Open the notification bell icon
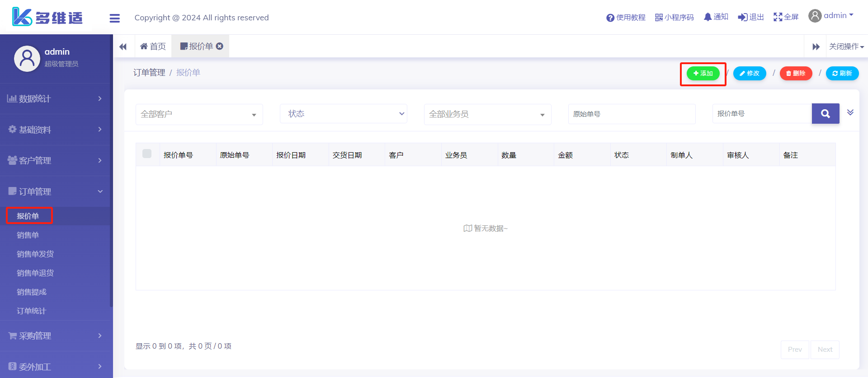Viewport: 868px width, 378px height. point(708,17)
